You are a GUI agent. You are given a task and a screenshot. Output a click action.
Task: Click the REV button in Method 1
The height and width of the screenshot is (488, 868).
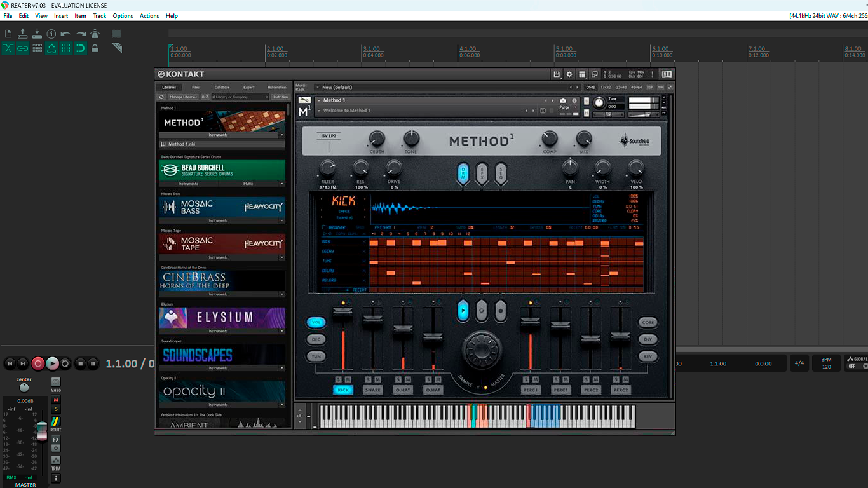(x=648, y=356)
